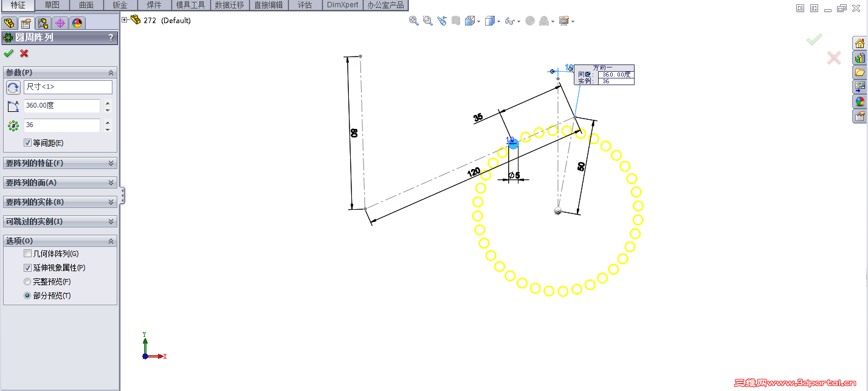Click the instance count field showing 36
868x391 pixels.
(62, 126)
